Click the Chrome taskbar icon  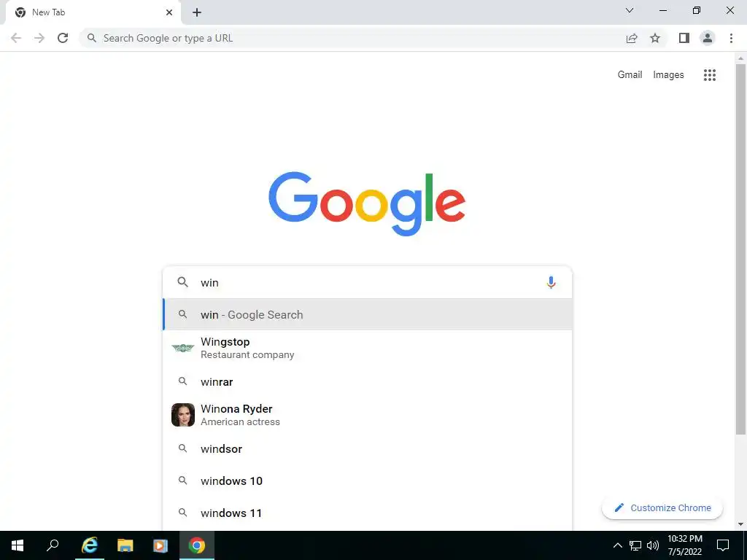pos(197,545)
